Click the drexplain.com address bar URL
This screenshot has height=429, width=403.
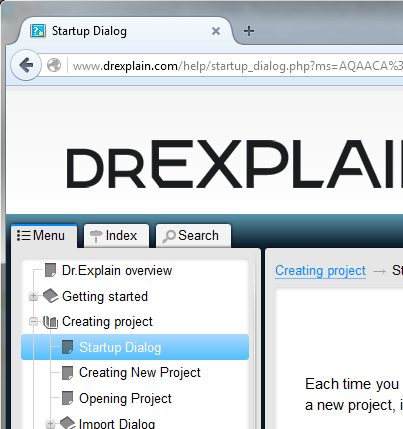pos(238,66)
